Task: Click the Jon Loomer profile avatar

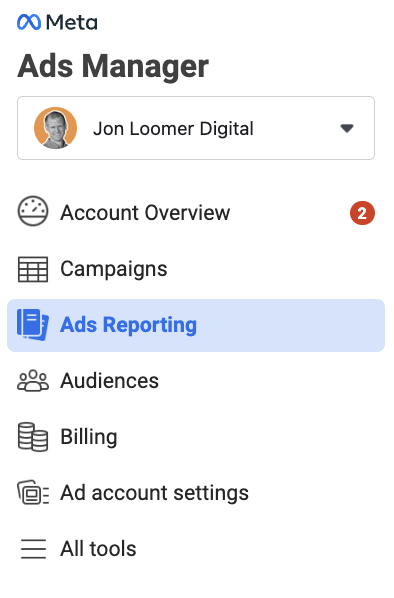Action: (56, 128)
